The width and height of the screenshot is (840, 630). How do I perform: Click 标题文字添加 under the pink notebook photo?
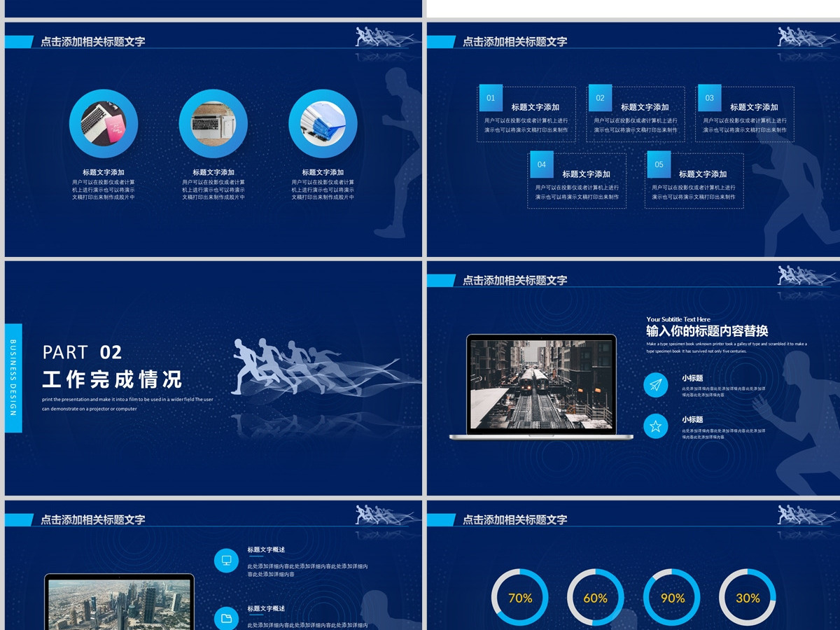tap(104, 172)
